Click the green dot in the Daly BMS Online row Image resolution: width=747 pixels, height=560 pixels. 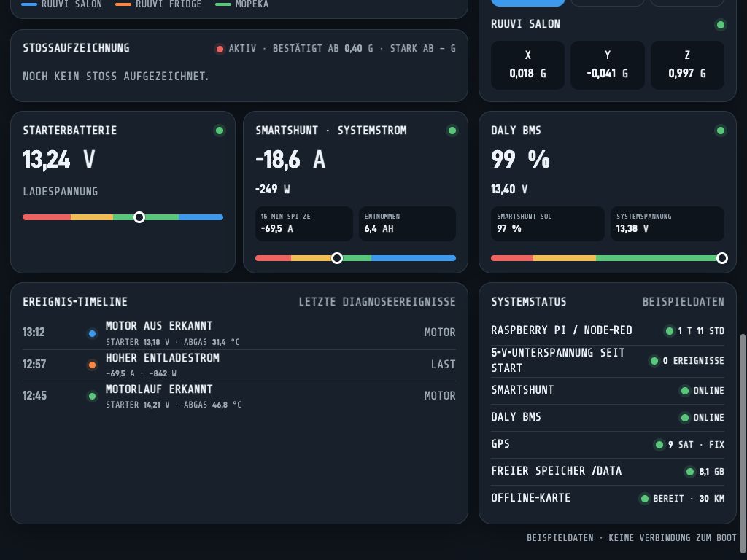click(x=684, y=418)
